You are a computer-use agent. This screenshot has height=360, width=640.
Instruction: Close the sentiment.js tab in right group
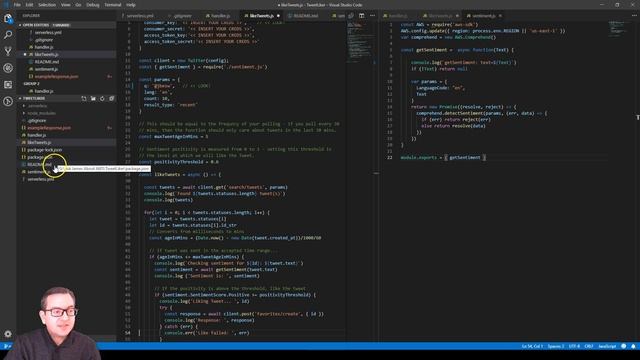(x=500, y=16)
